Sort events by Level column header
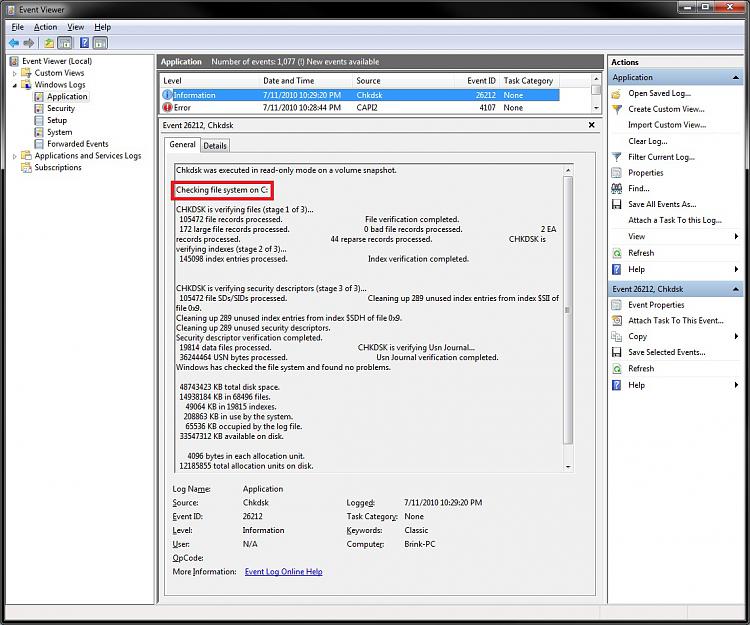 pos(209,81)
